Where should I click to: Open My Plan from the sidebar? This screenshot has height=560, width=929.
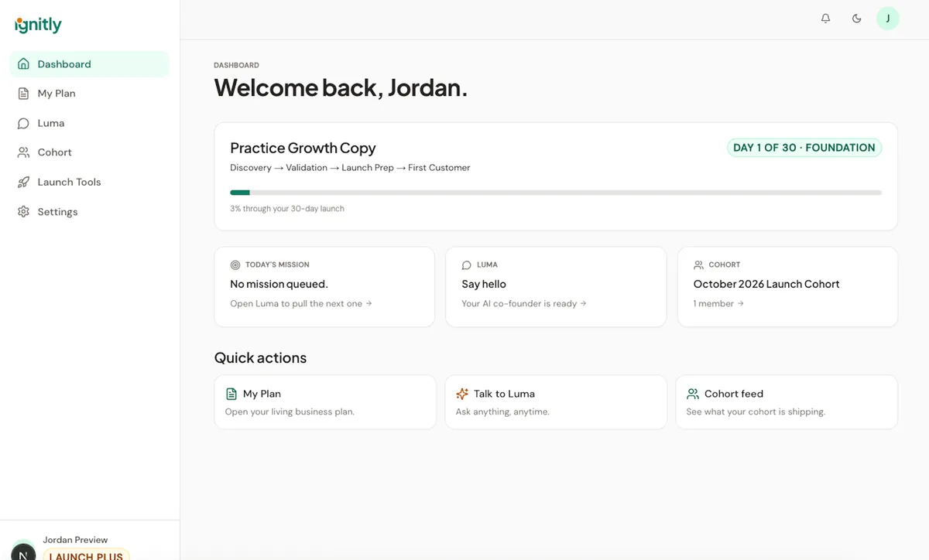pos(89,94)
